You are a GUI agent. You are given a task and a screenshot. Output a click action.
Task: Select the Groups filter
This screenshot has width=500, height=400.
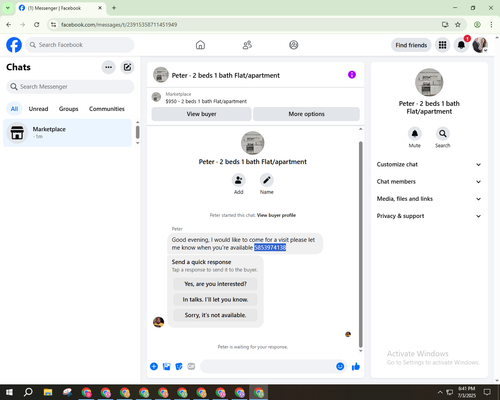pyautogui.click(x=68, y=109)
